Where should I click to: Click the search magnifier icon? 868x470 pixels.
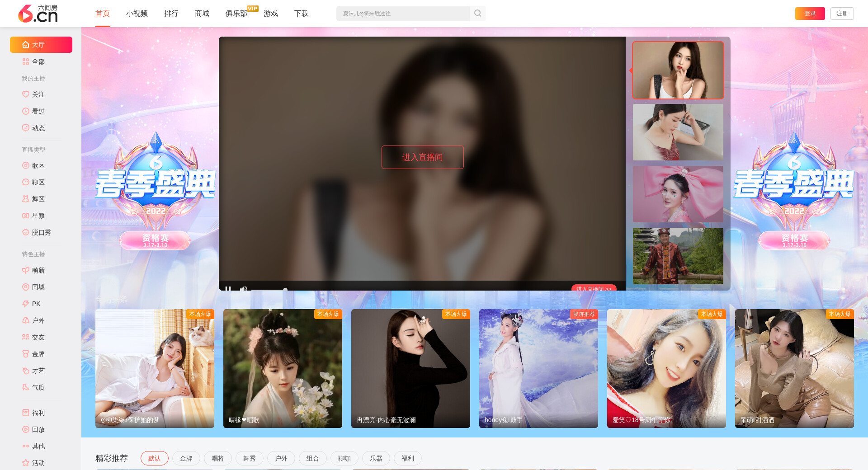477,14
